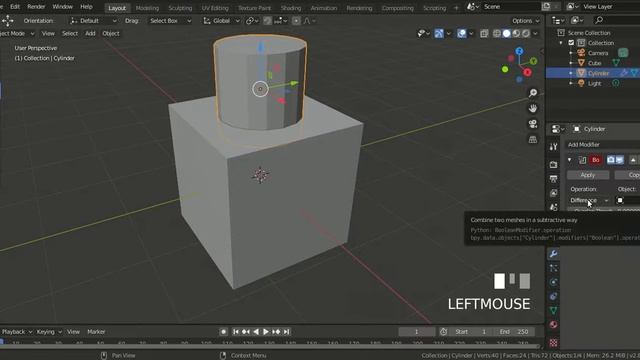This screenshot has width=640, height=360.
Task: Collapse the Boolean modifier panel triangle
Action: point(569,160)
